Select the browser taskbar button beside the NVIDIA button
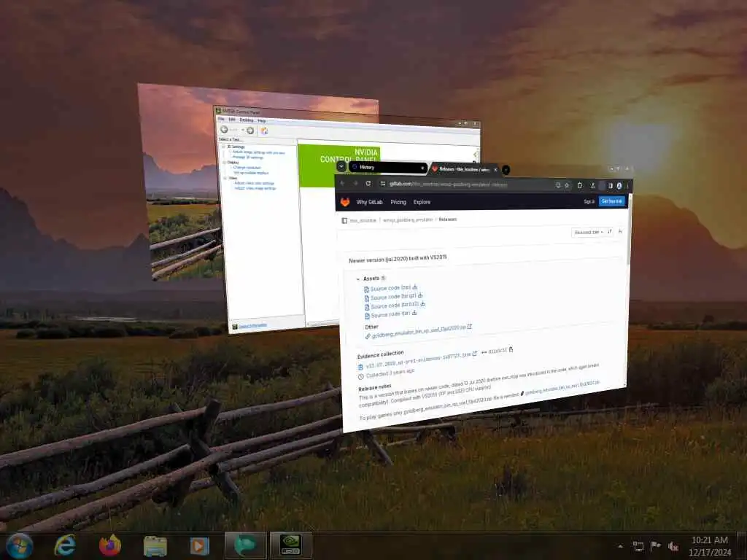This screenshot has height=560, width=747. click(x=245, y=545)
